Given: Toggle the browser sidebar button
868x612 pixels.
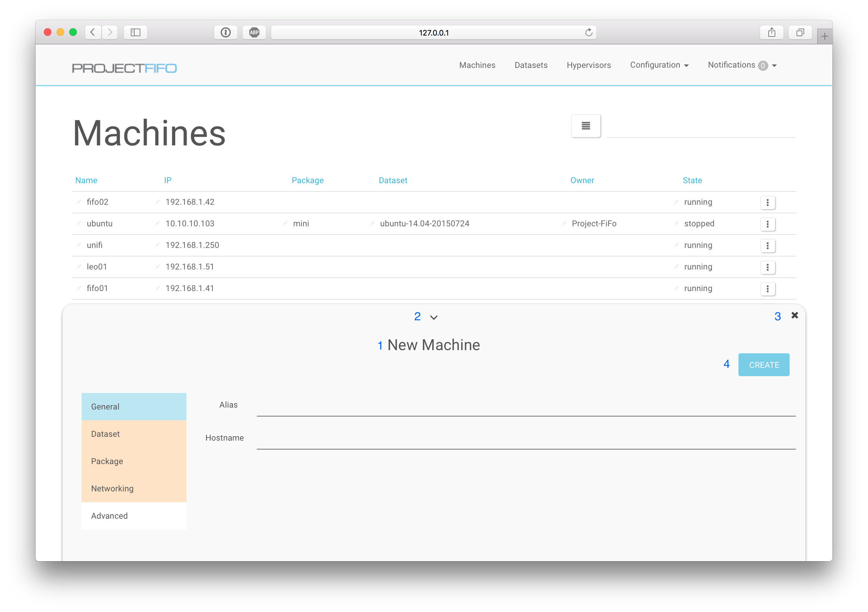Looking at the screenshot, I should point(135,32).
